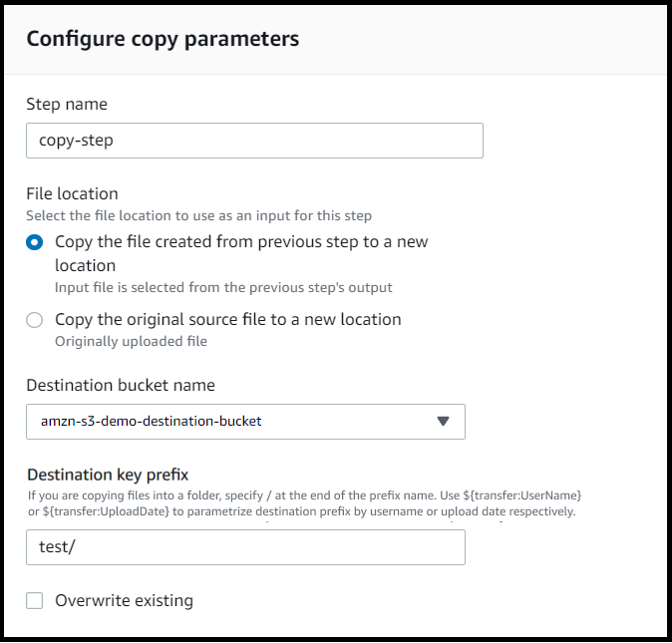The image size is (672, 643).
Task: Click the dropdown arrow for destination bucket
Action: [444, 421]
